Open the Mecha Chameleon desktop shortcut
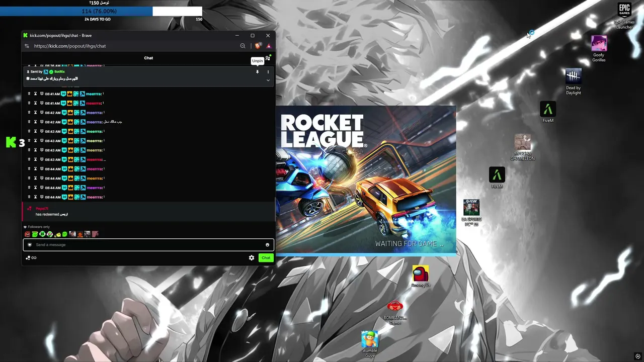The width and height of the screenshot is (644, 362). (x=522, y=147)
